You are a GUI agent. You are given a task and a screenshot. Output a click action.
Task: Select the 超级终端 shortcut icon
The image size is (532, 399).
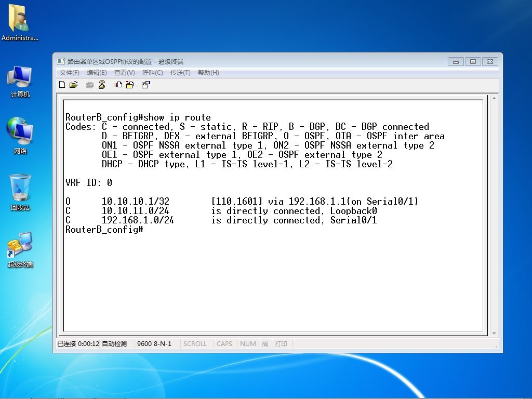pos(20,250)
